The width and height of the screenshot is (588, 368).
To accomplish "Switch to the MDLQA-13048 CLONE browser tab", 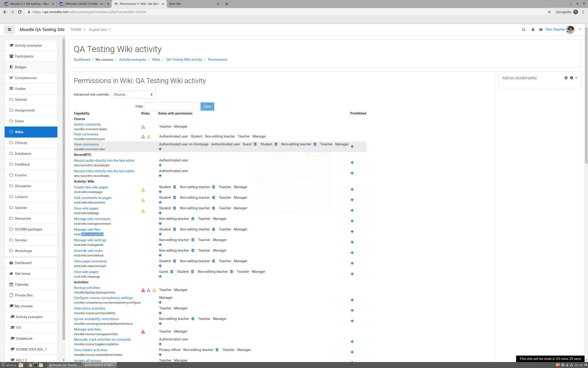I will point(84,4).
